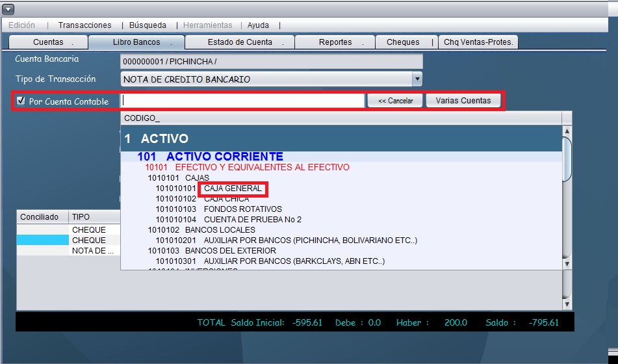
Task: Expand the Tipo de Transacción dropdown
Action: [417, 79]
